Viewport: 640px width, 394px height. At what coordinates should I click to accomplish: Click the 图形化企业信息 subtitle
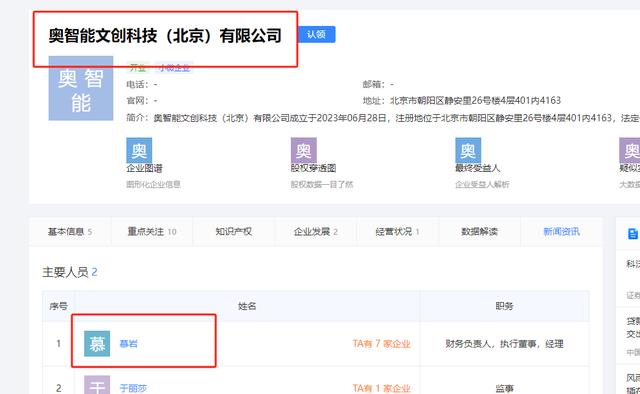point(153,184)
